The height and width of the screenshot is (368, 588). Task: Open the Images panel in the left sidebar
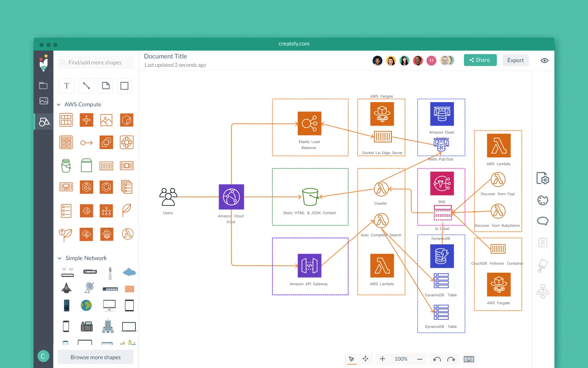point(43,101)
